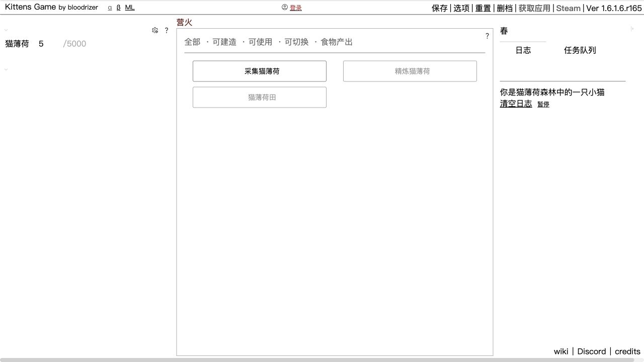644x362 pixels.
Task: Build a 猫薄荷田
Action: [260, 97]
